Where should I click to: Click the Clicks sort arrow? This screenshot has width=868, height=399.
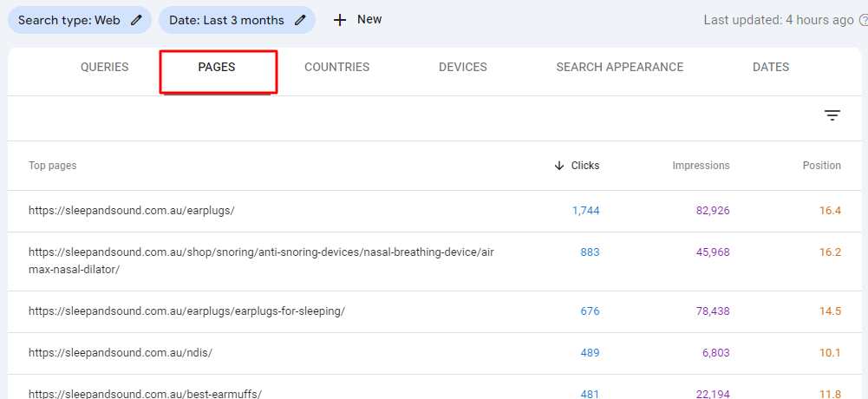[559, 166]
